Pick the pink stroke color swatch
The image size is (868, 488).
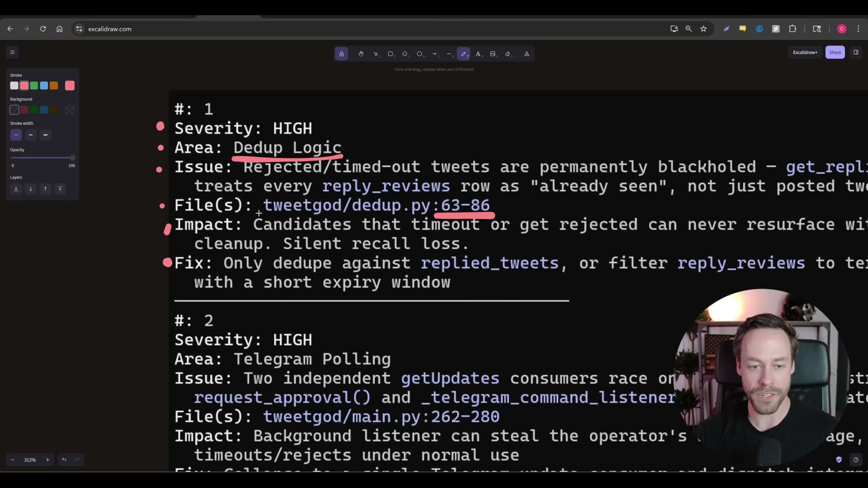coord(24,85)
